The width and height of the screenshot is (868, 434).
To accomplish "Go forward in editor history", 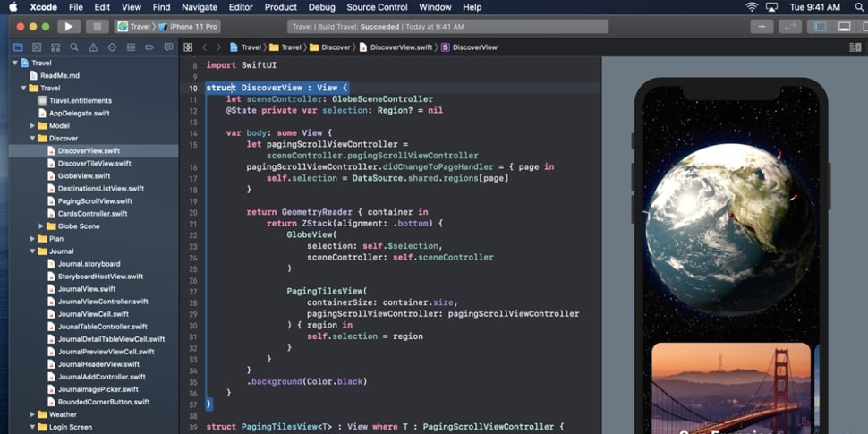I will pyautogui.click(x=218, y=47).
